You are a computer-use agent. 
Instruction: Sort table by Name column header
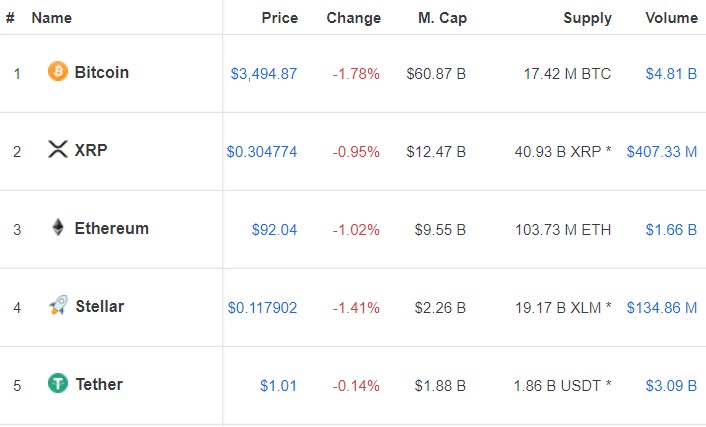51,18
